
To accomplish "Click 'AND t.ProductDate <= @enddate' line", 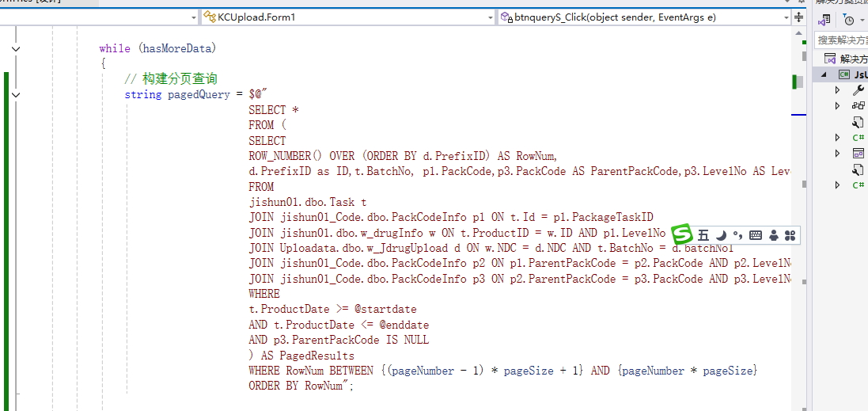I will (x=338, y=325).
